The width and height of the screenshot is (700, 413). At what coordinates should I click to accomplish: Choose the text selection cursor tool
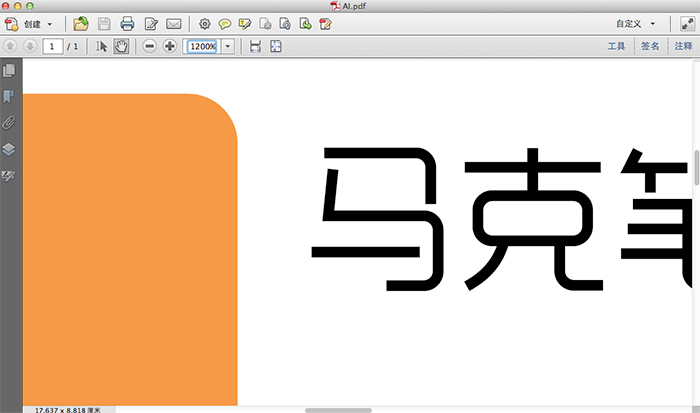(x=101, y=46)
